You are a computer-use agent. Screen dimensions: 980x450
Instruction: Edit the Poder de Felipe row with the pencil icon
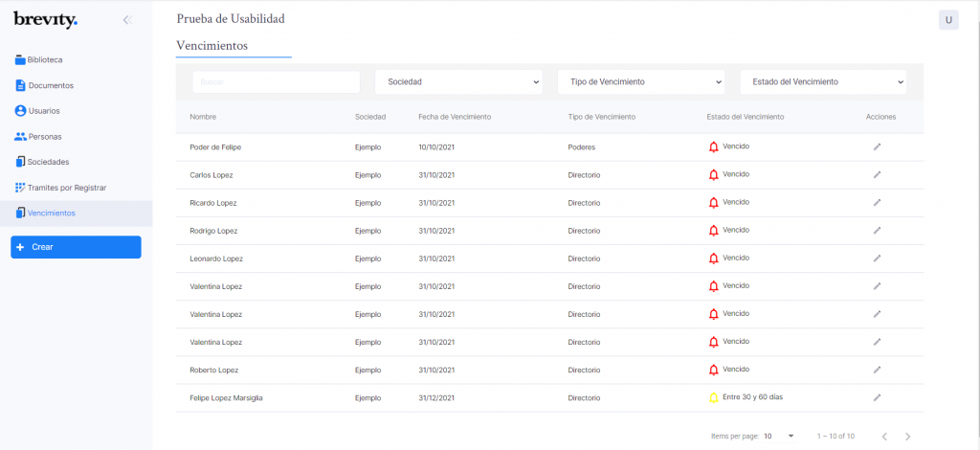[x=877, y=146]
